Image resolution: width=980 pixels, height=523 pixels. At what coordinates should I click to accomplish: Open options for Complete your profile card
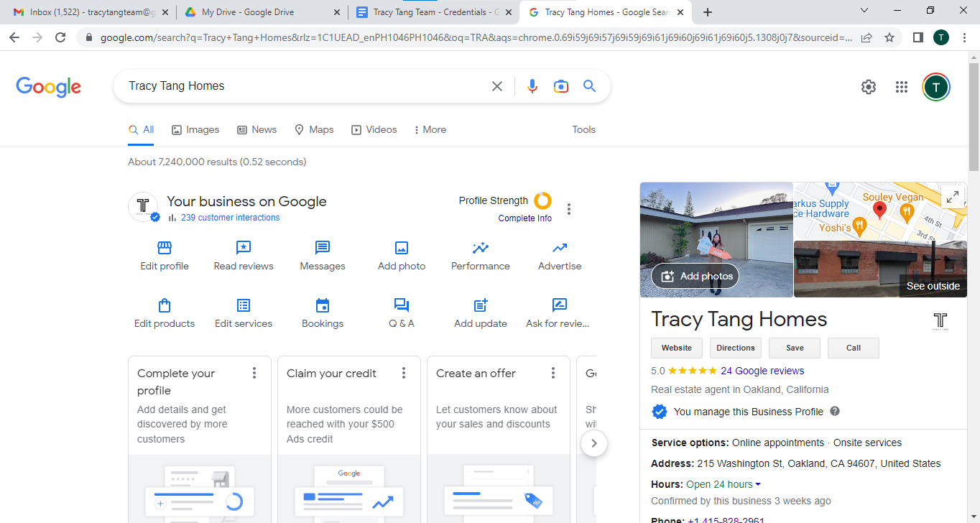point(254,373)
